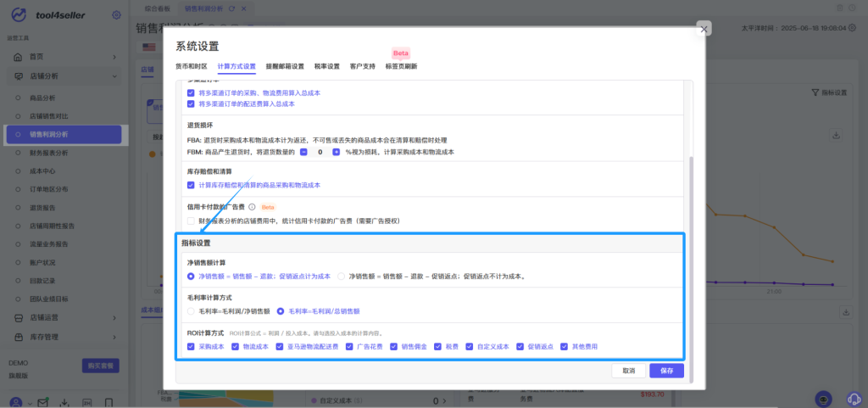Switch to 客户支持 tab

click(x=363, y=66)
